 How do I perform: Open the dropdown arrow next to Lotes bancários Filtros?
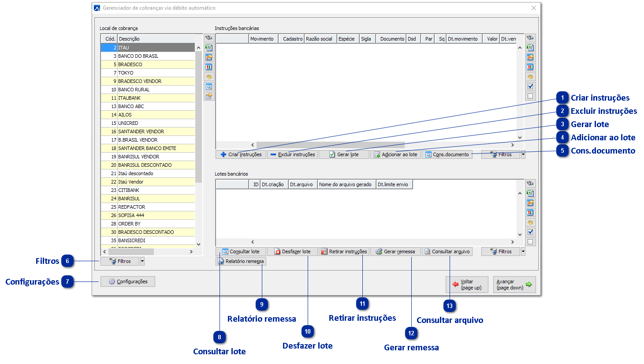523,251
